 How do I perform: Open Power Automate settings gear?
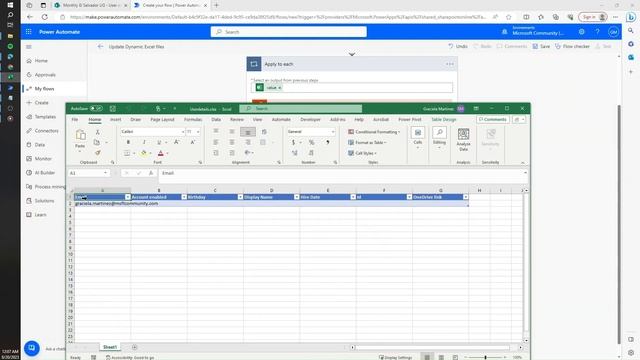click(x=582, y=31)
